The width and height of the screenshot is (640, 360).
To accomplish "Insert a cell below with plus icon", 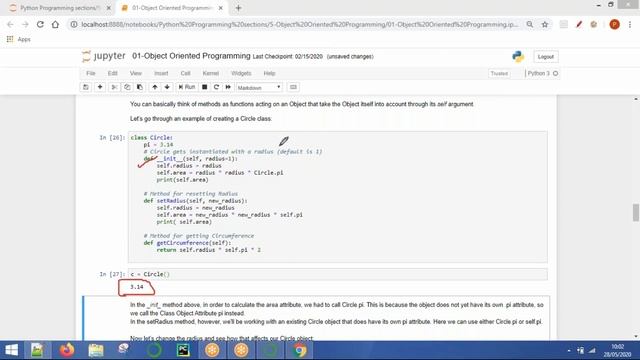I will click(100, 87).
